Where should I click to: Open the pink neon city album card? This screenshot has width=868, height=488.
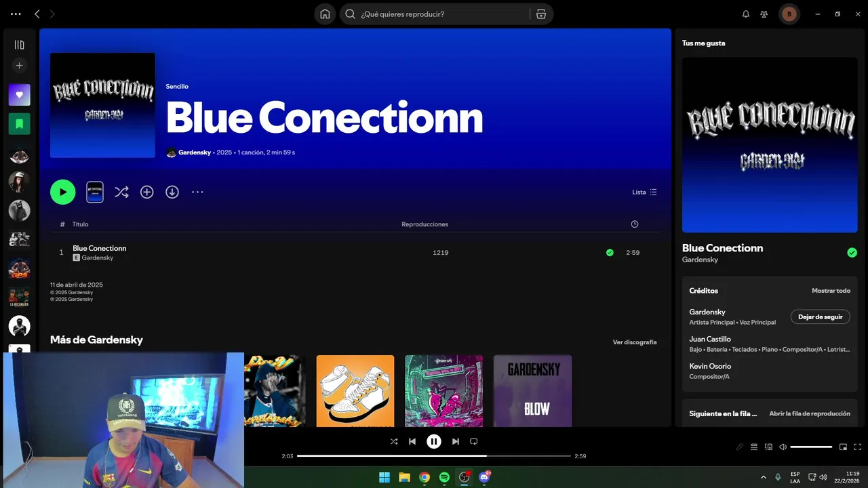tap(443, 391)
